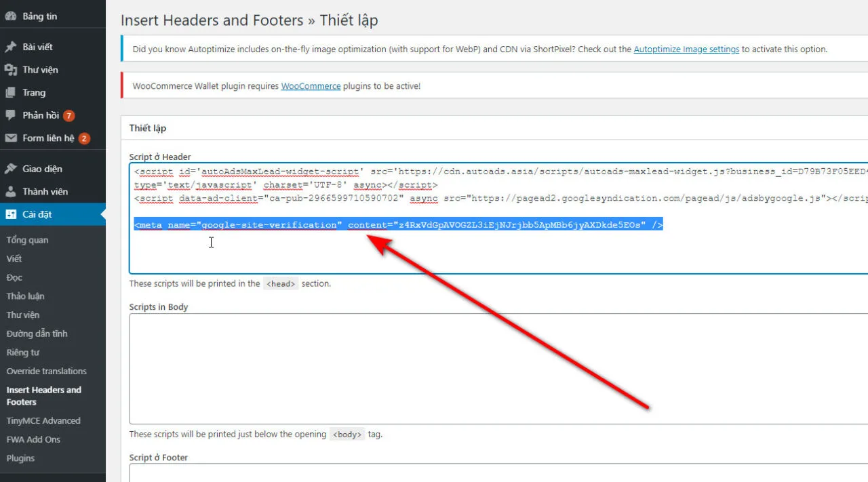868x482 pixels.
Task: Click the Script ở Footer label
Action: [159, 458]
